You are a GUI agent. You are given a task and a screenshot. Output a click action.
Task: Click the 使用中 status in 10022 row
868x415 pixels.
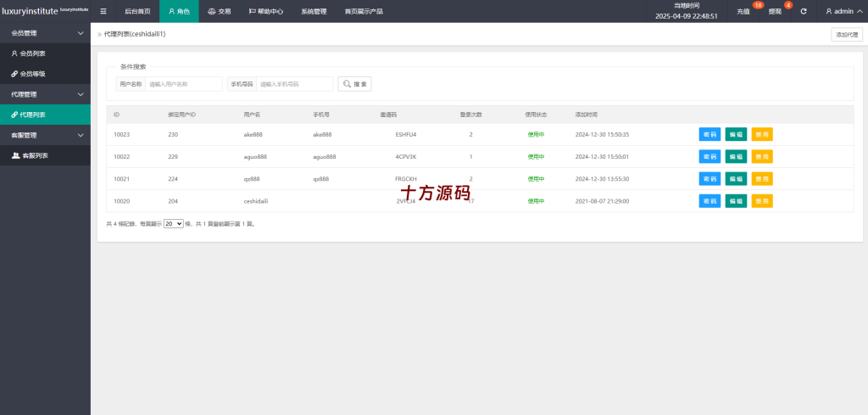click(536, 157)
